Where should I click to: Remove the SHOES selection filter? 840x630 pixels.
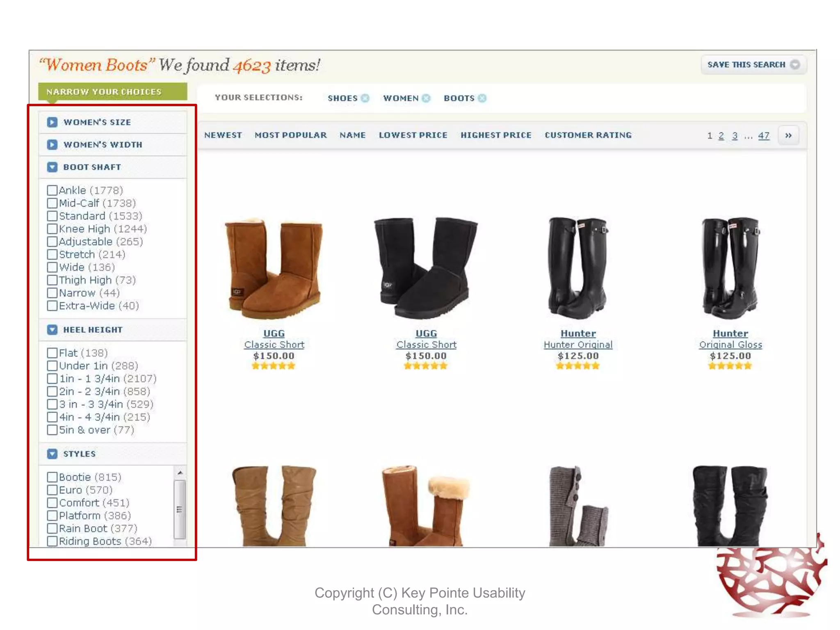tap(365, 98)
